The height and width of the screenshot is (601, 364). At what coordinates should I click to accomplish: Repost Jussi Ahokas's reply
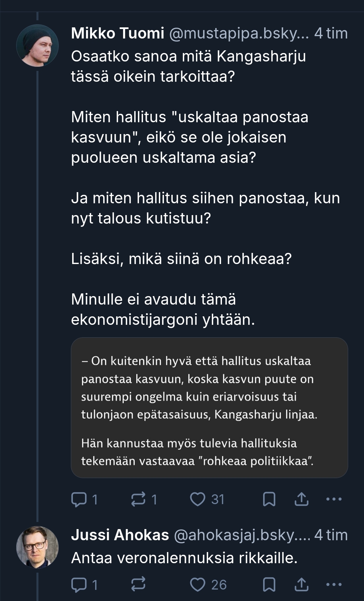[138, 585]
